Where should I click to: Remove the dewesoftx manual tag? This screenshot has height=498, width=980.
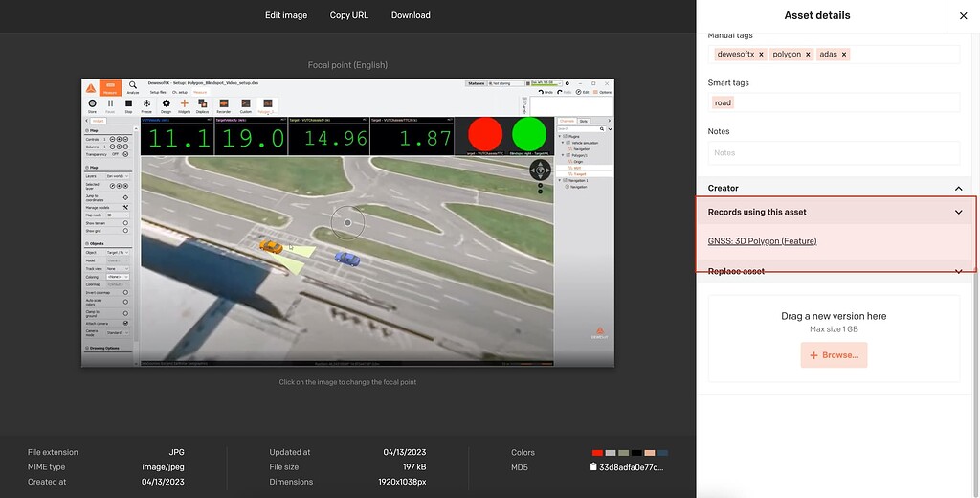click(x=761, y=55)
